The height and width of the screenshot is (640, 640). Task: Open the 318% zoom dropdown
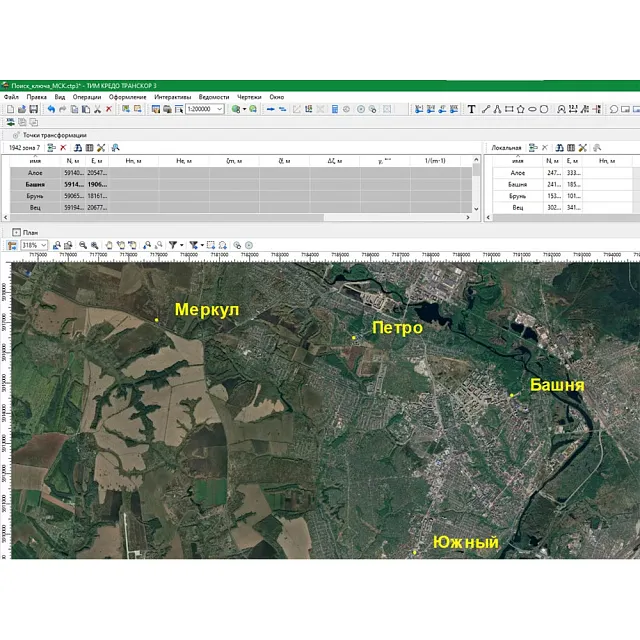tap(43, 244)
